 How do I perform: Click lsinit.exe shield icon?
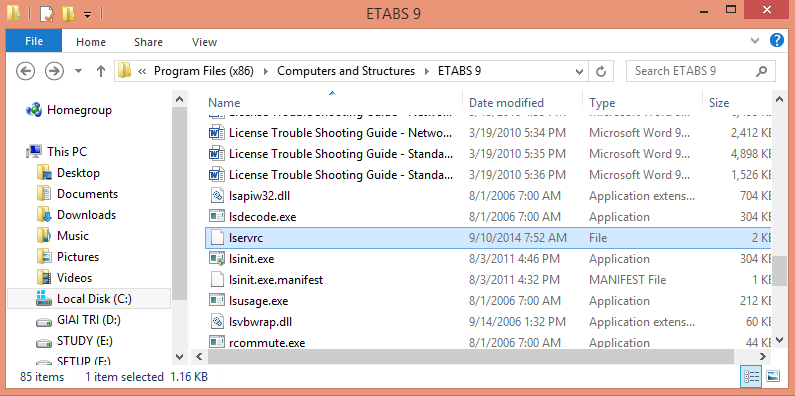pyautogui.click(x=217, y=259)
